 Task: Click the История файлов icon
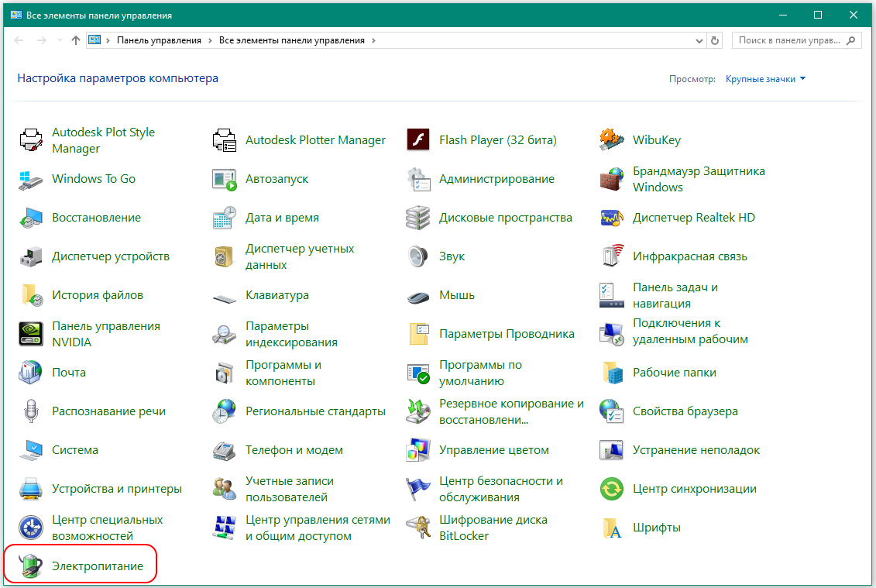pyautogui.click(x=31, y=295)
